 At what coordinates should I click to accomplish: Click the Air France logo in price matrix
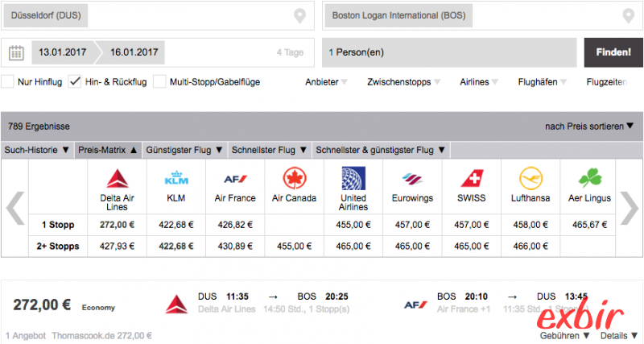click(x=235, y=179)
